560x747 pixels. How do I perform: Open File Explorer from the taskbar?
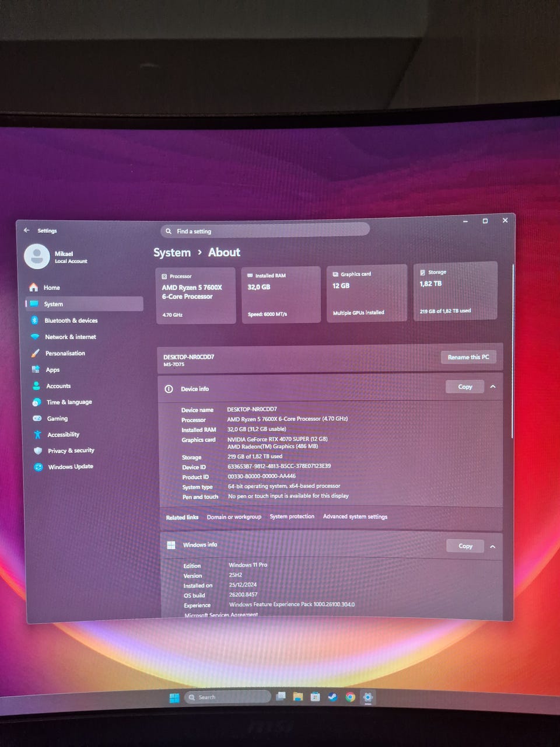(x=298, y=696)
